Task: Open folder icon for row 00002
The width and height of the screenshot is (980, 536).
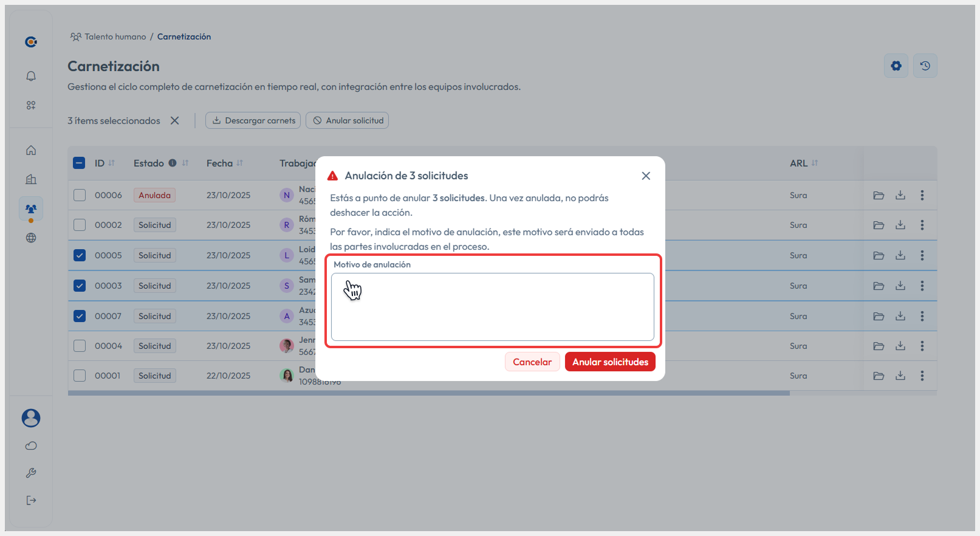Action: coord(878,225)
